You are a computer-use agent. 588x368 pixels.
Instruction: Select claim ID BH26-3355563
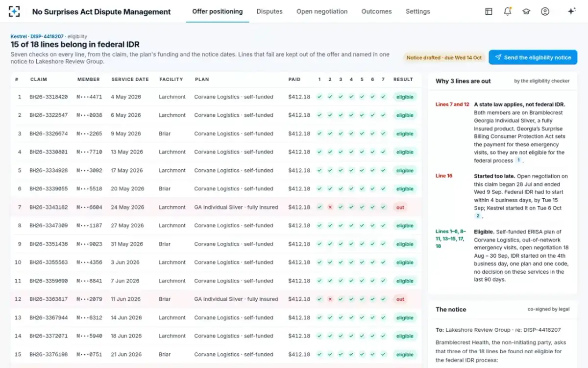49,263
